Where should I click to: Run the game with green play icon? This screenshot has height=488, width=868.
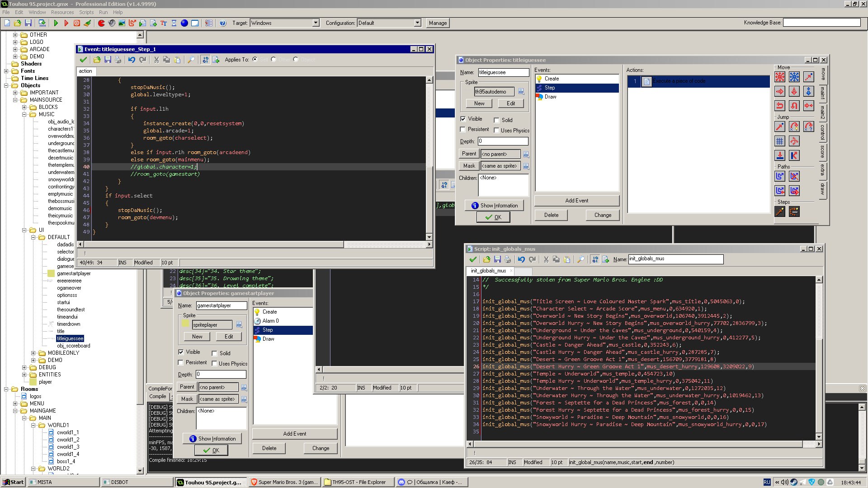point(56,23)
